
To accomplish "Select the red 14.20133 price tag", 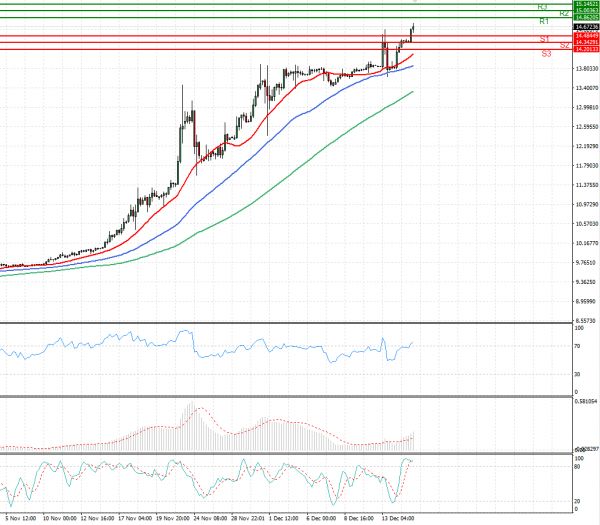I will point(586,49).
